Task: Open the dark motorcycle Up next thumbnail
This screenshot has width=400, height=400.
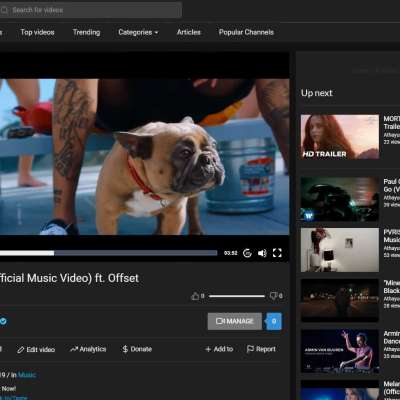Action: pyautogui.click(x=340, y=199)
